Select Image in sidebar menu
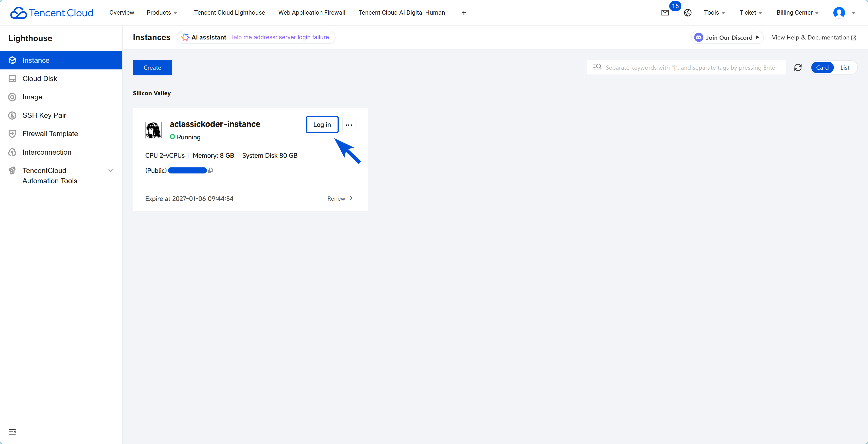This screenshot has width=868, height=444. (x=61, y=97)
